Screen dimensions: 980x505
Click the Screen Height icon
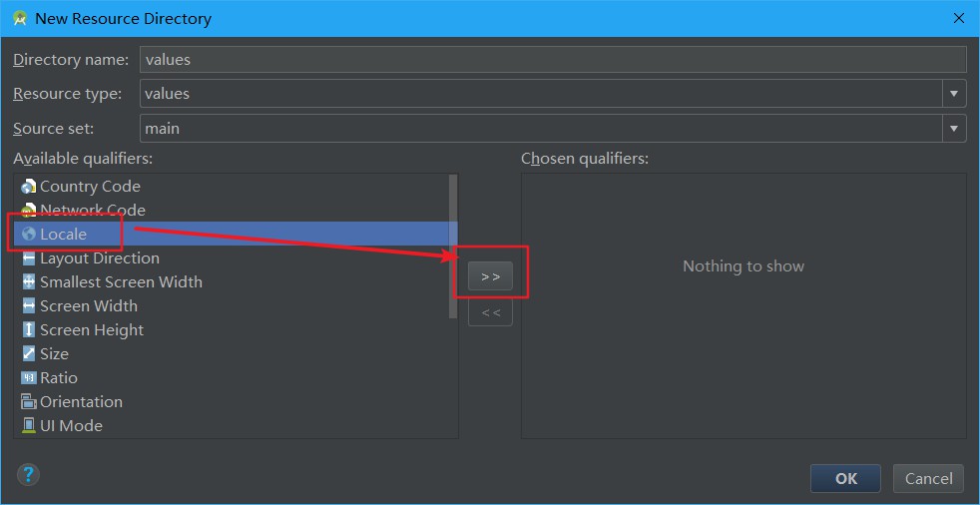[x=29, y=330]
